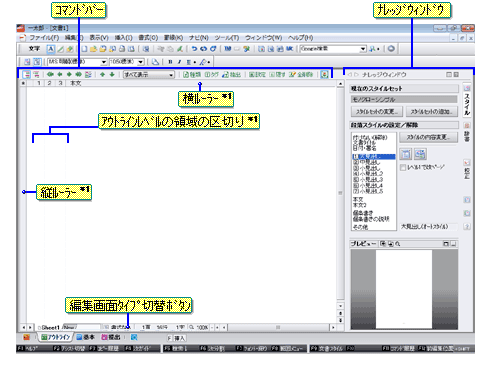Click the MK icon in the toolbar

[x=289, y=49]
